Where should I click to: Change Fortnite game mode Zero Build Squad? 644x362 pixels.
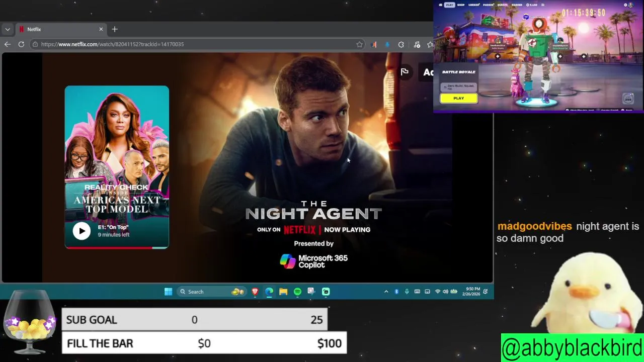[x=459, y=87]
